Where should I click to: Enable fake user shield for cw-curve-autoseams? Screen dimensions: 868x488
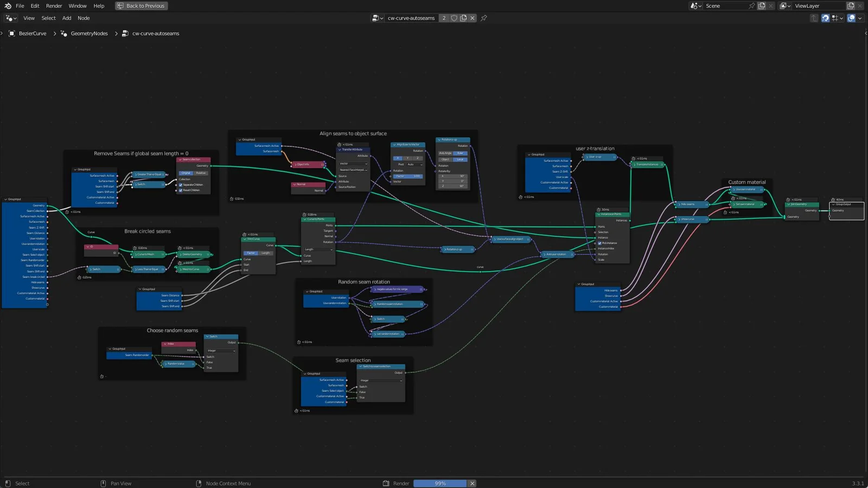pyautogui.click(x=454, y=18)
